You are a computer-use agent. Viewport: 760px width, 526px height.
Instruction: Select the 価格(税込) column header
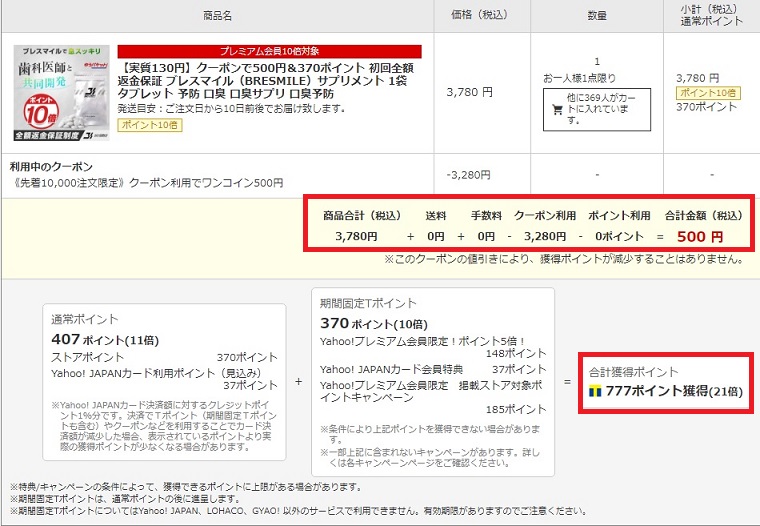coord(479,15)
